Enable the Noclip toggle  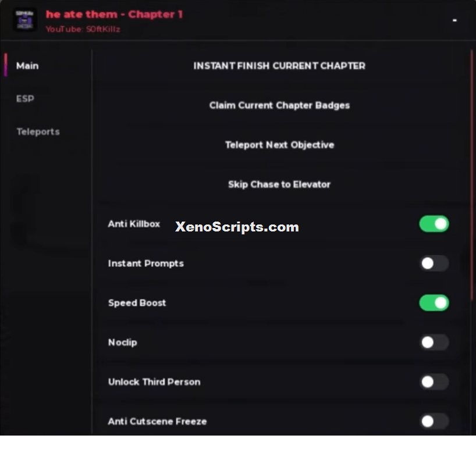[x=434, y=343]
